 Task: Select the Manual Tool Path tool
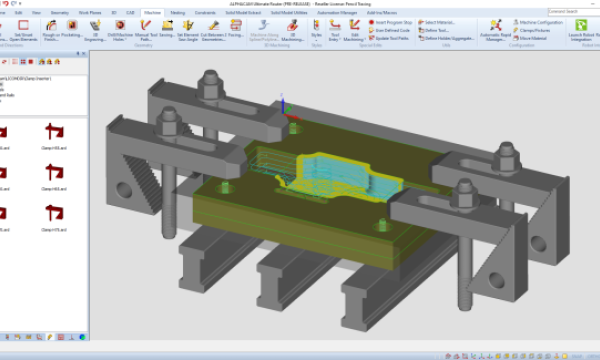pyautogui.click(x=146, y=30)
